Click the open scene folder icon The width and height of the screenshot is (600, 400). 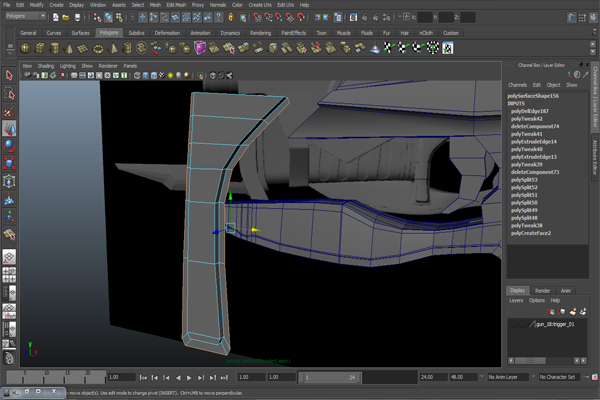[66, 17]
